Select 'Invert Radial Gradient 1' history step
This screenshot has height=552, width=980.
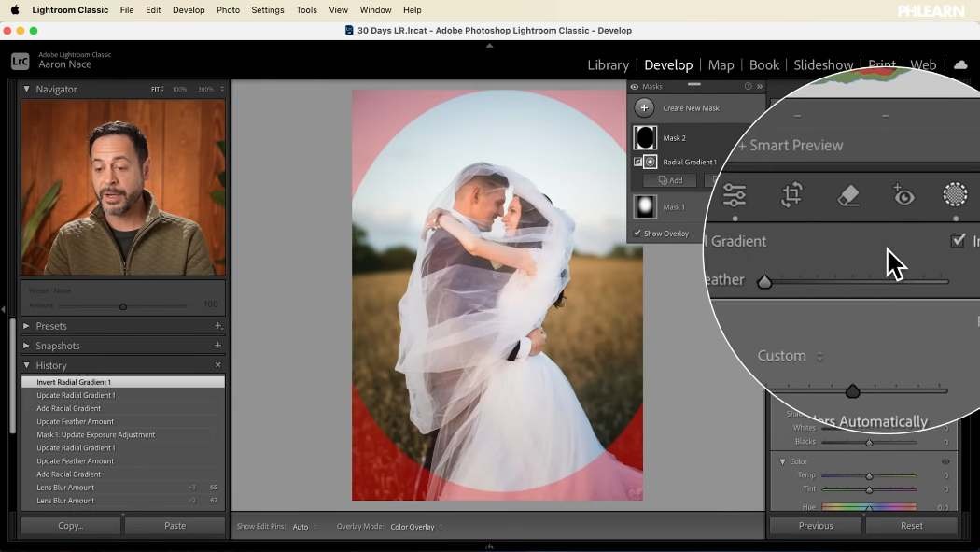(x=123, y=382)
